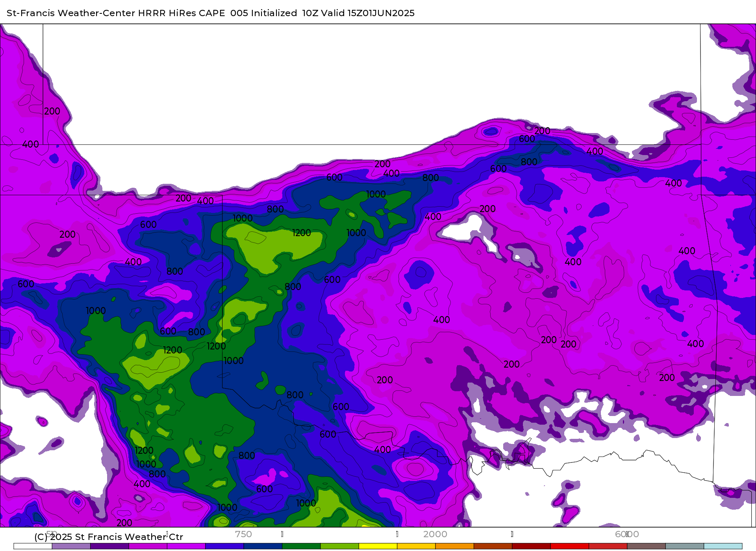Image resolution: width=756 pixels, height=551 pixels.
Task: Select the lavender swatch in the legend bar
Action: pyautogui.click(x=71, y=546)
